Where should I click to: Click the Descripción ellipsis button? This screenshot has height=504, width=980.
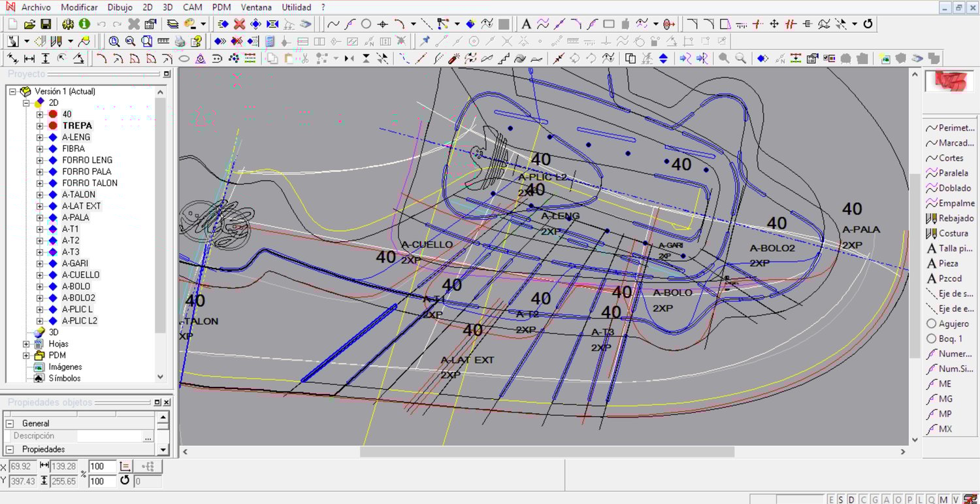coord(148,436)
